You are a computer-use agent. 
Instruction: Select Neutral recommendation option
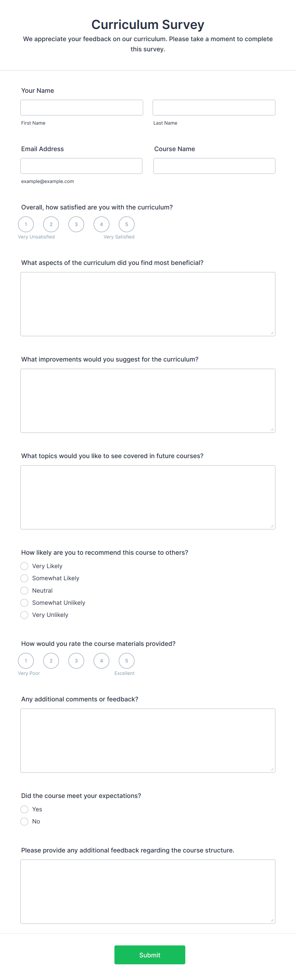click(x=24, y=590)
